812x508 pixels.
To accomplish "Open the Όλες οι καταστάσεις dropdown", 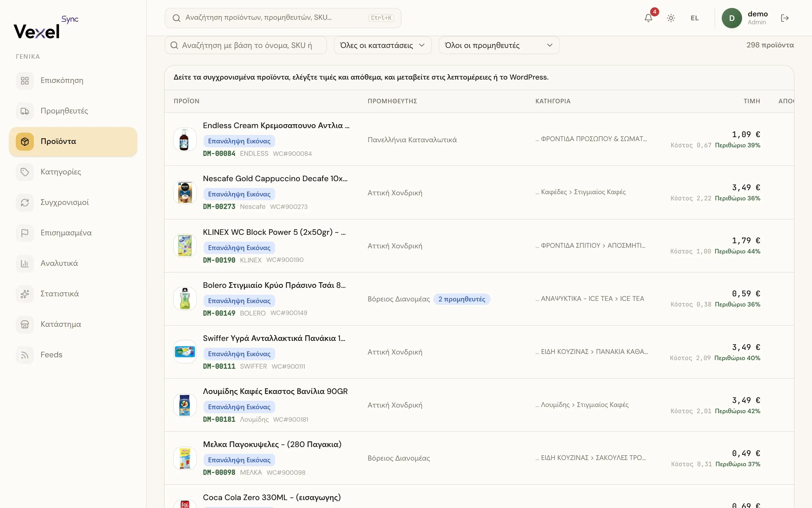I will tap(383, 45).
